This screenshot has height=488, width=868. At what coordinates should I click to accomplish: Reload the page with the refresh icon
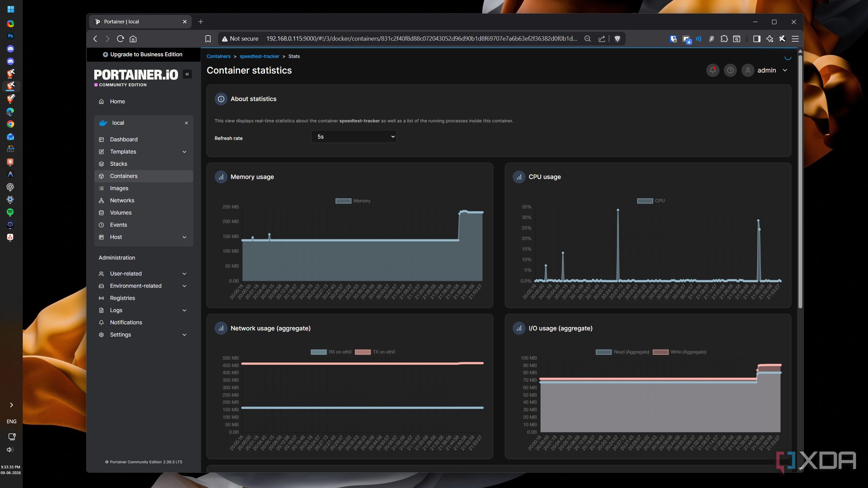click(x=120, y=39)
